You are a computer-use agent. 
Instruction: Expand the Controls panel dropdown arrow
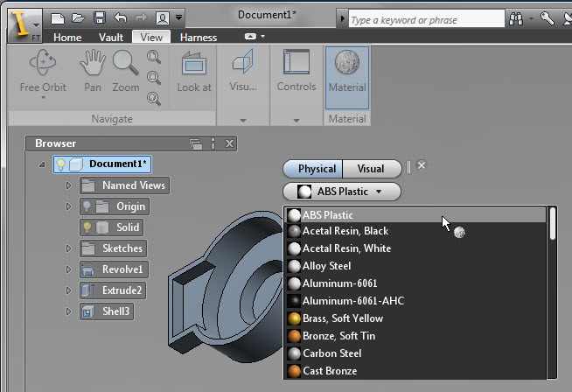[x=296, y=120]
